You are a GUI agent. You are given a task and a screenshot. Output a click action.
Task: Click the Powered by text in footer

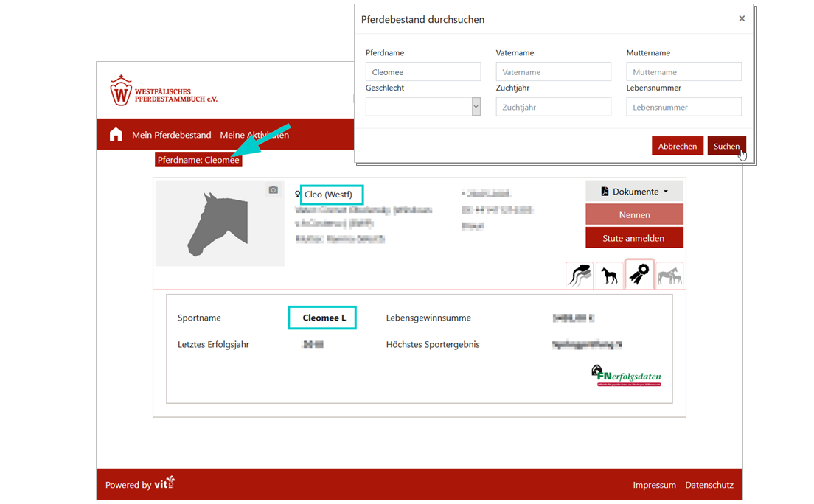[x=128, y=485]
